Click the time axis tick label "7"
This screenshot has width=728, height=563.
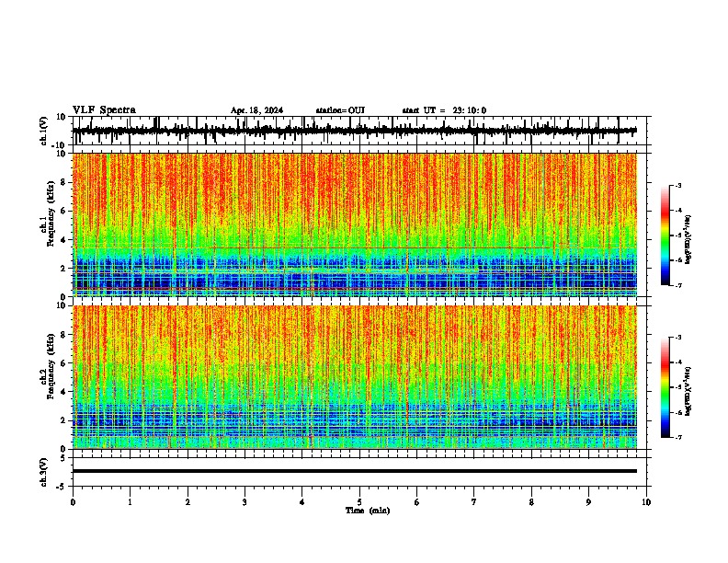[474, 502]
